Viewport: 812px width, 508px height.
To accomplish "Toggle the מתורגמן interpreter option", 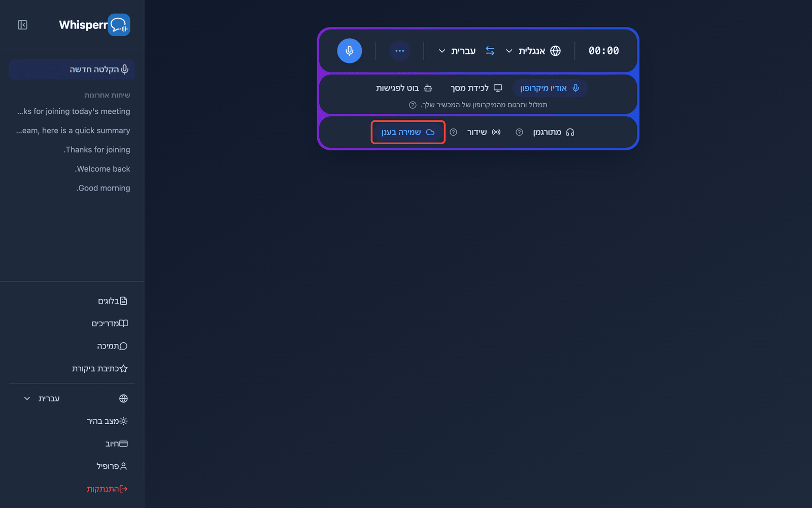I will pos(554,132).
